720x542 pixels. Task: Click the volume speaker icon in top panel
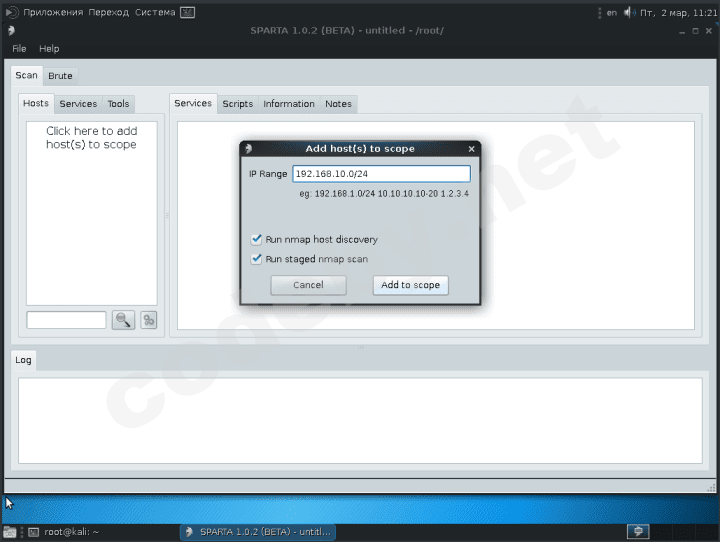point(629,12)
